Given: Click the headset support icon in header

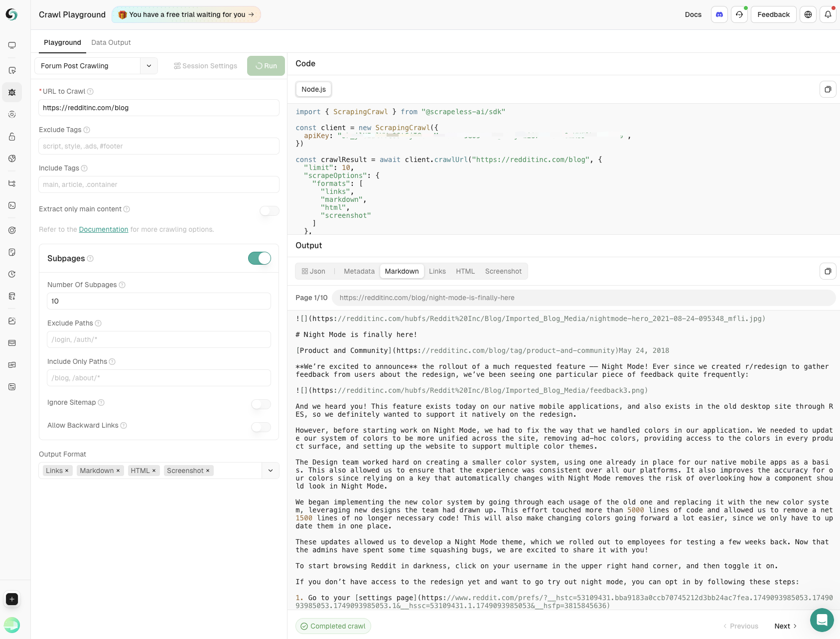Looking at the screenshot, I should [x=739, y=14].
